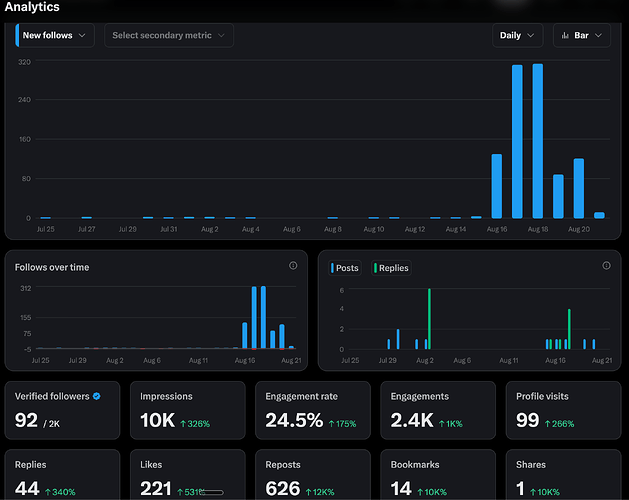Open the Select secondary metric dropdown

coord(169,35)
